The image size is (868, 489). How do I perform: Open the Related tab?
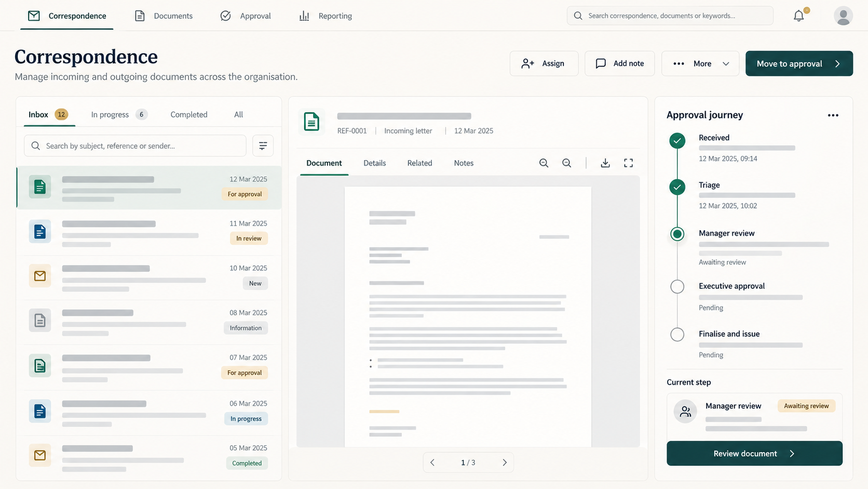419,163
